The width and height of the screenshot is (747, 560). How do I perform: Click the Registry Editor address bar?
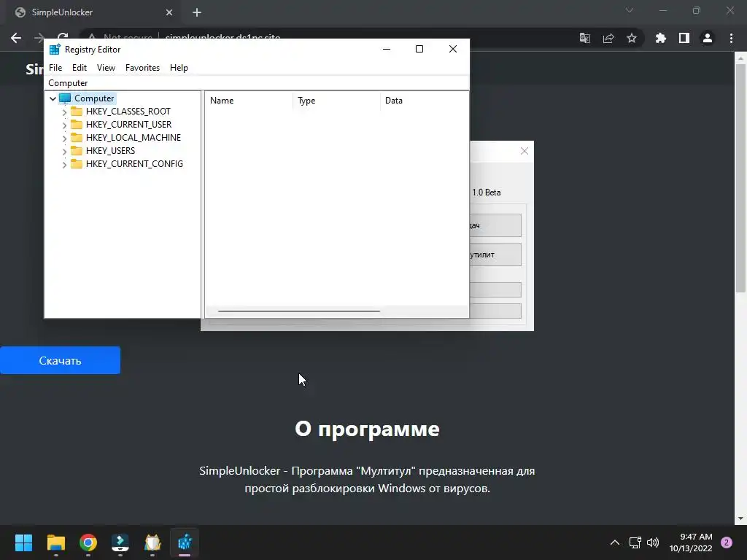256,83
